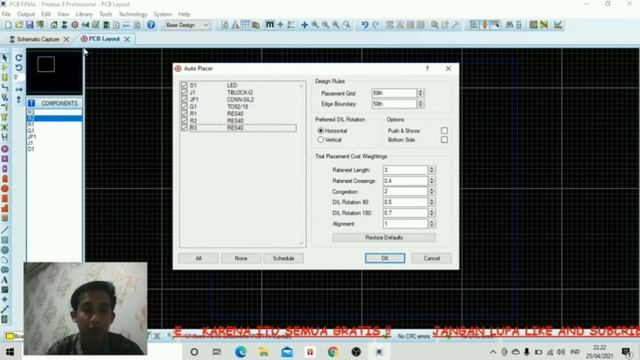Open the Output menu
640x360 pixels.
(26, 14)
